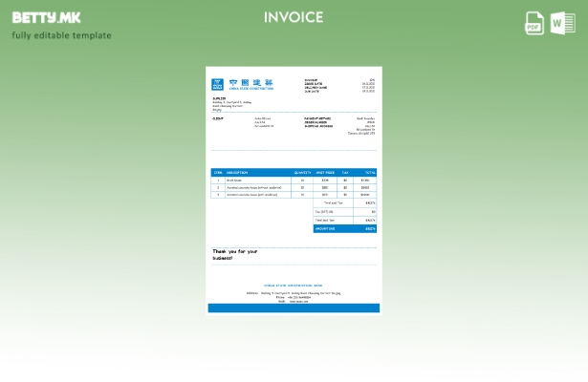Screen dimensions: 588x382
Task: Click the Issue Date field in header
Action: pyautogui.click(x=312, y=83)
